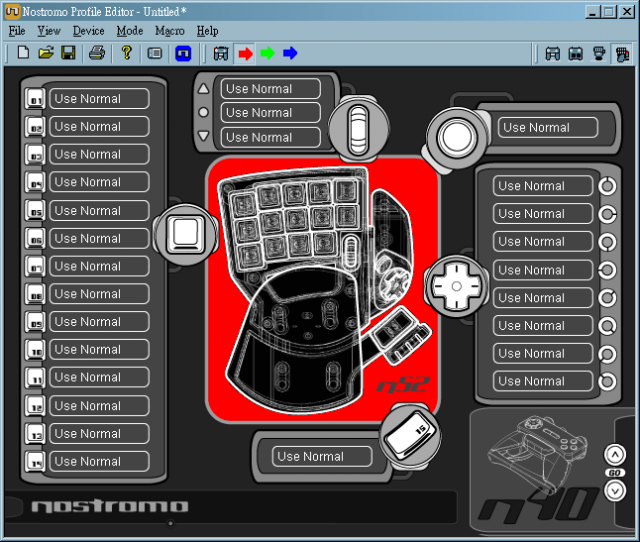Screen dimensions: 640x542
Task: Open Use Normal assignment for round thumb button
Action: click(548, 127)
